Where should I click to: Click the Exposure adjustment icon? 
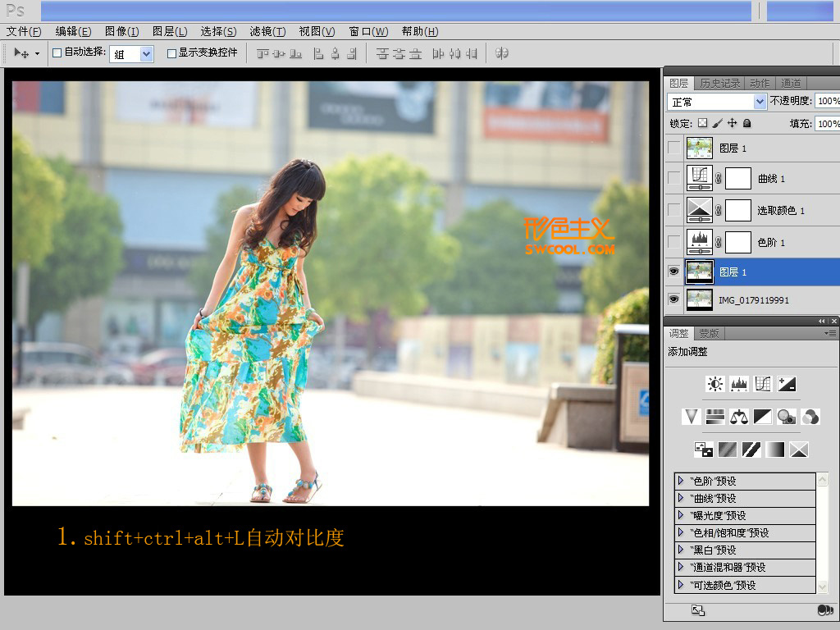pyautogui.click(x=787, y=384)
